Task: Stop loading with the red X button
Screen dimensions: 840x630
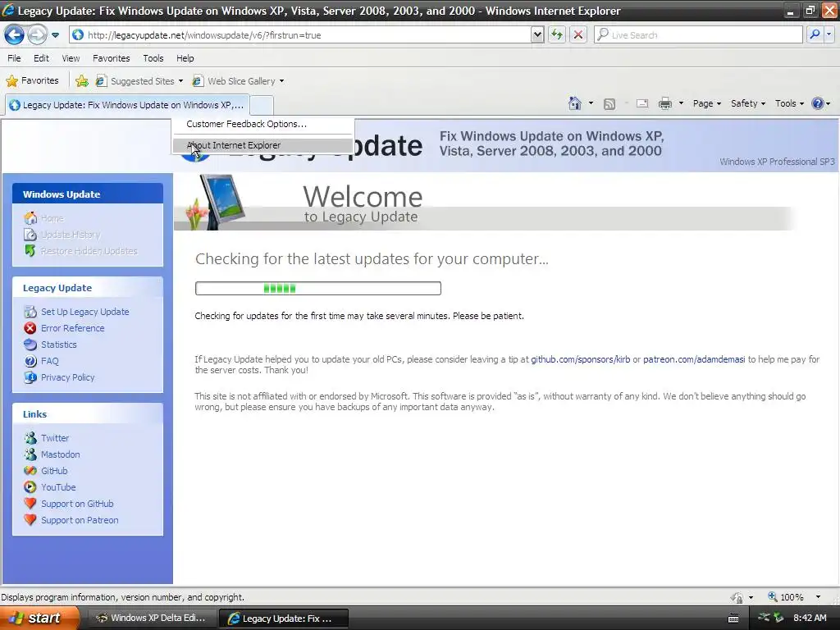Action: (x=578, y=35)
